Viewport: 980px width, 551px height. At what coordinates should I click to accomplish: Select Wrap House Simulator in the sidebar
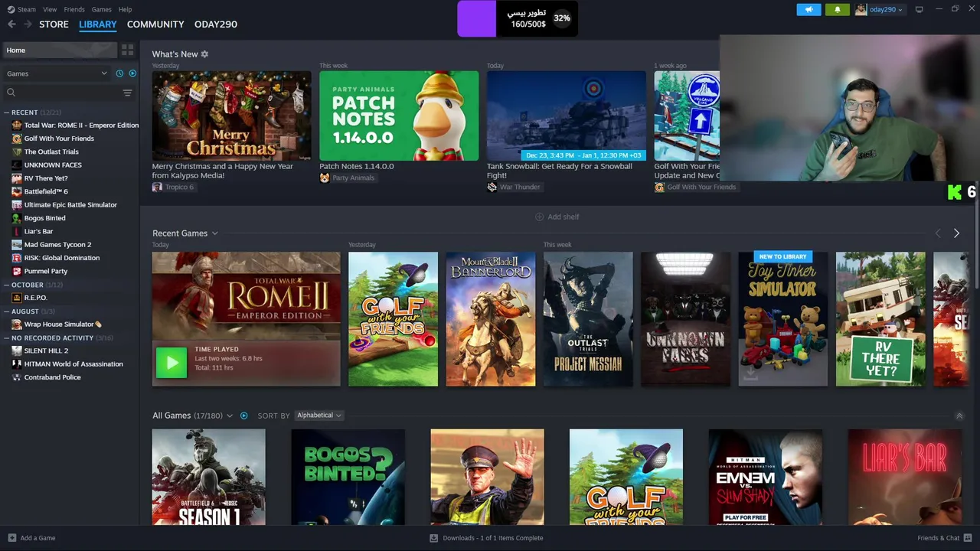click(63, 324)
